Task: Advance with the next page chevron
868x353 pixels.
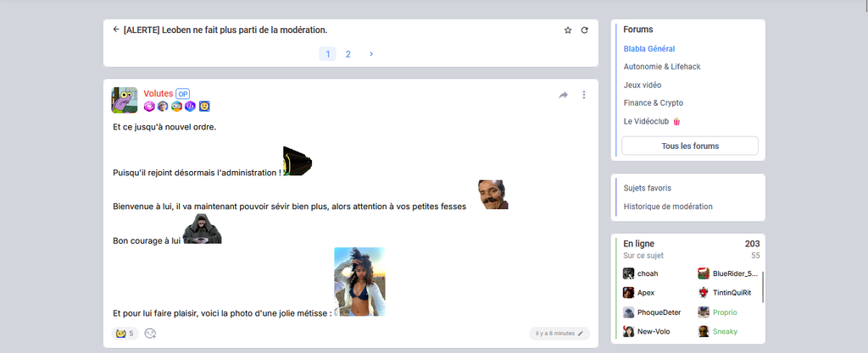Action: click(x=371, y=54)
